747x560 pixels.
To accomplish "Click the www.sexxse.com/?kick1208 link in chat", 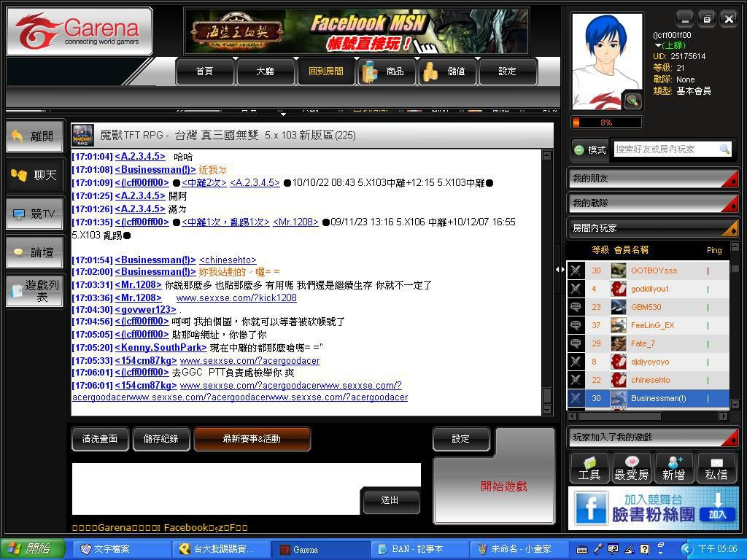I will click(x=236, y=298).
